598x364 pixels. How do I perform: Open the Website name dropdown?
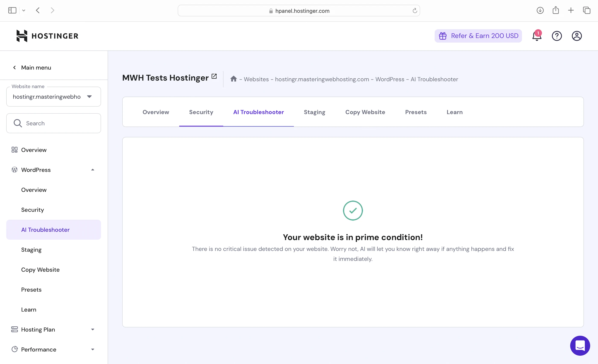(x=53, y=97)
